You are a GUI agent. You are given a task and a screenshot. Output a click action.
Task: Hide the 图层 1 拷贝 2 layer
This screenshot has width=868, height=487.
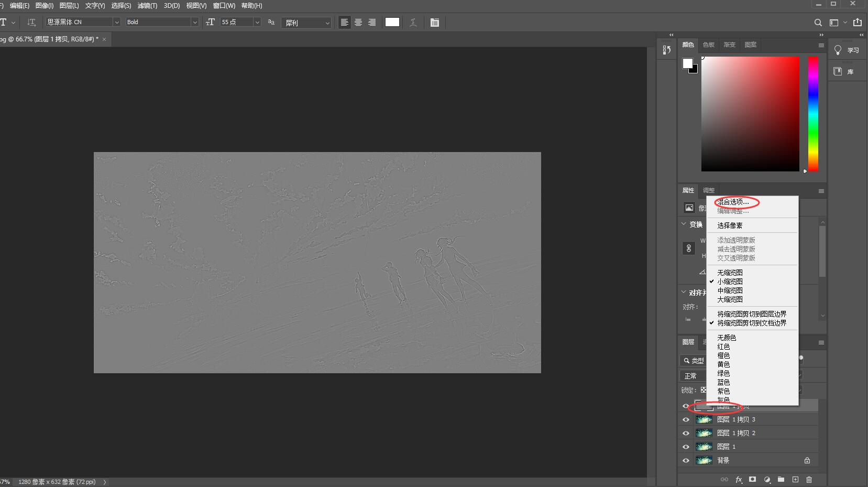(x=686, y=433)
